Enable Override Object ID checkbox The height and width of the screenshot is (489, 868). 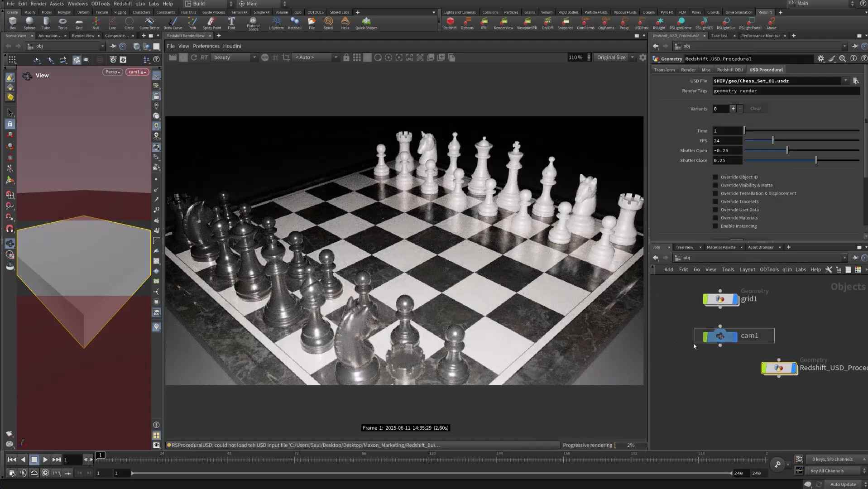(x=715, y=177)
